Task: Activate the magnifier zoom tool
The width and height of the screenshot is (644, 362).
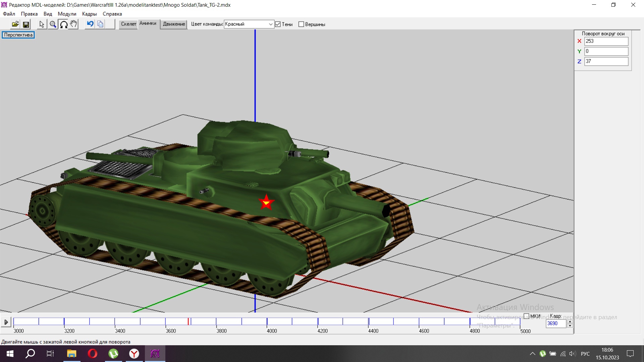Action: (53, 24)
